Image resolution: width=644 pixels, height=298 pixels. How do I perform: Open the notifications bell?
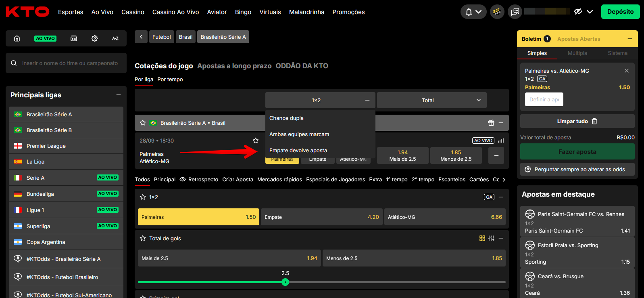coord(469,12)
